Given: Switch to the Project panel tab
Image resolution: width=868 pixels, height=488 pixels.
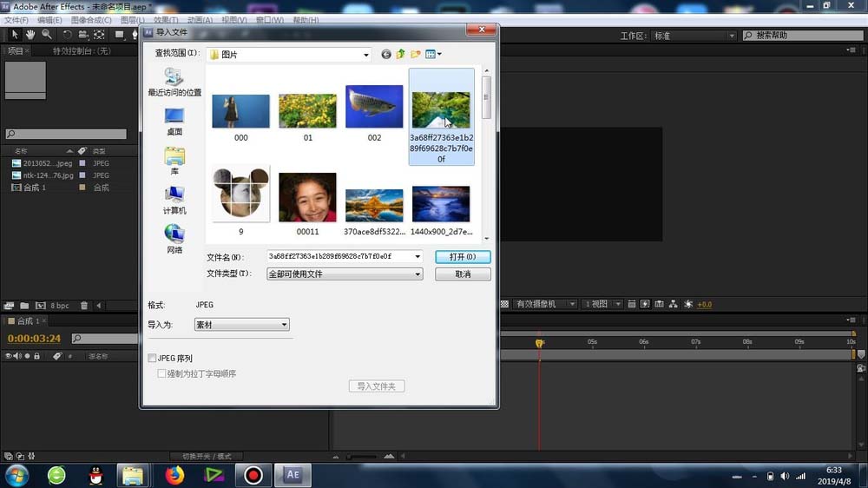Looking at the screenshot, I should (x=15, y=51).
